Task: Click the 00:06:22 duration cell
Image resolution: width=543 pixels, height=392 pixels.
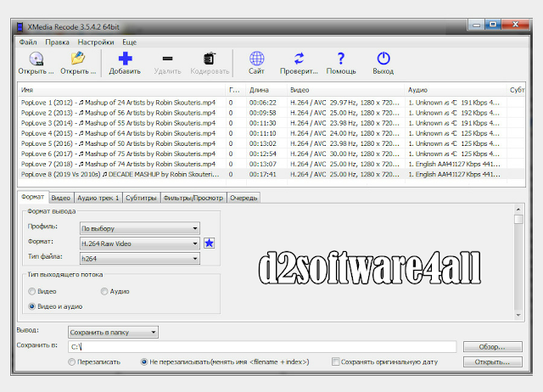Action: (x=263, y=103)
